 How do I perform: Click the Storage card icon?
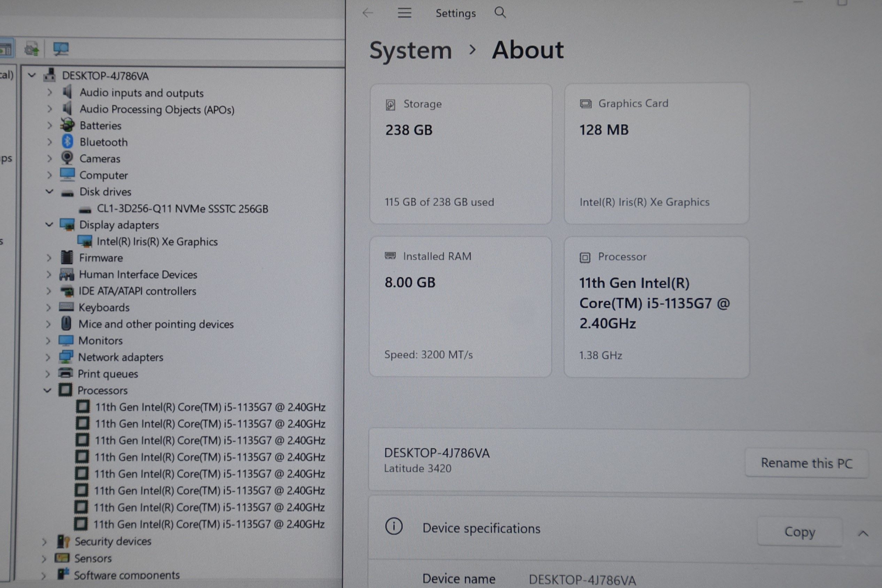click(390, 105)
